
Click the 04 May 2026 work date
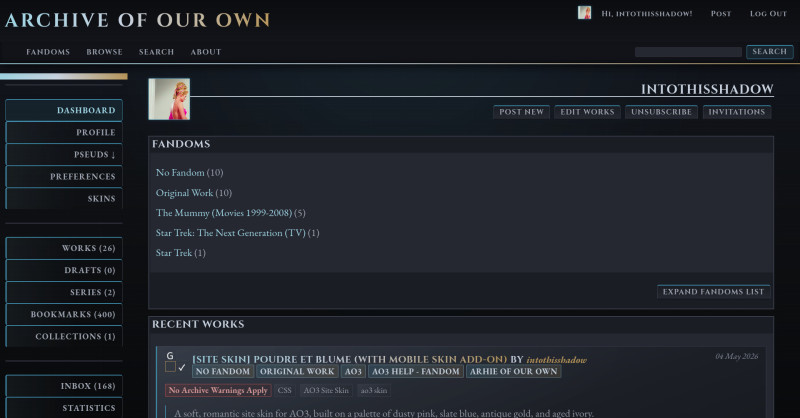coord(737,356)
